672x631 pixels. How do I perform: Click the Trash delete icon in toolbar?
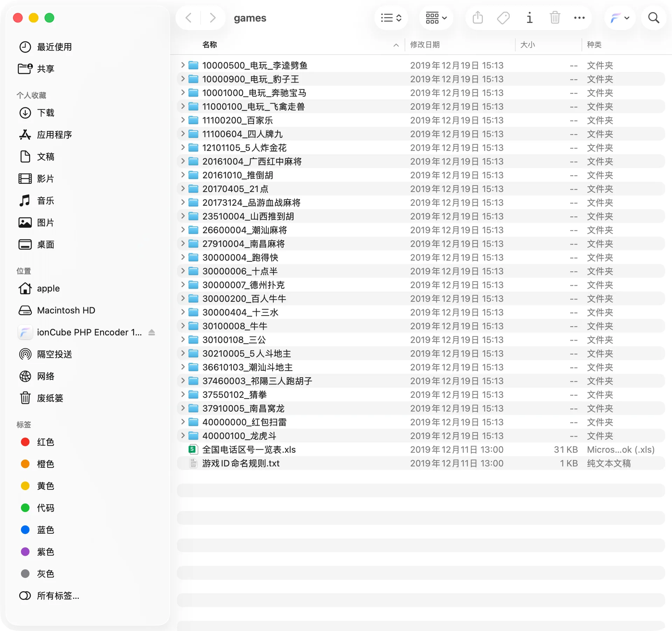coord(555,18)
